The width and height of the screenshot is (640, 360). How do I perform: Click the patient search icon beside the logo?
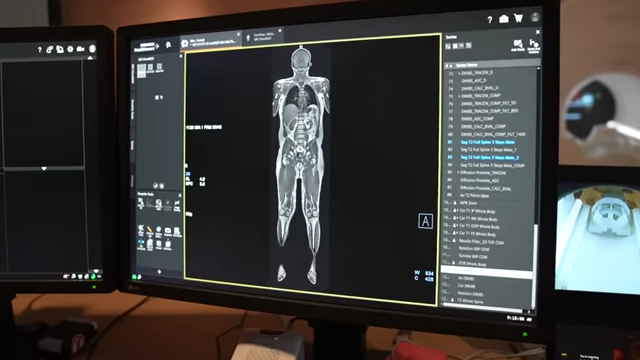168,45
